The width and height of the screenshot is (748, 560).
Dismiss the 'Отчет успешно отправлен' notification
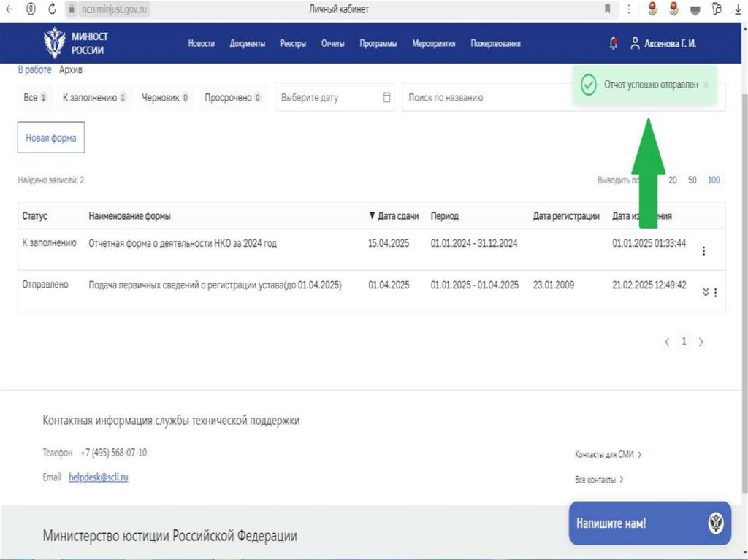pos(706,85)
